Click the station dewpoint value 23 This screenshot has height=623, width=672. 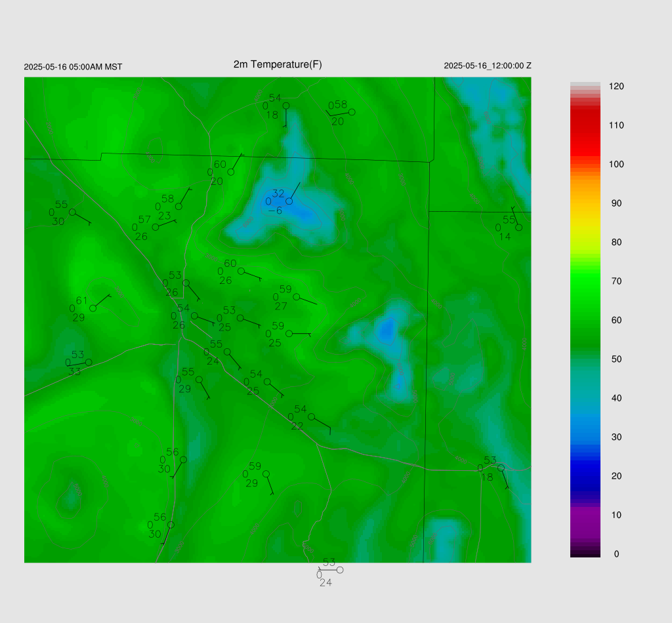pyautogui.click(x=165, y=216)
